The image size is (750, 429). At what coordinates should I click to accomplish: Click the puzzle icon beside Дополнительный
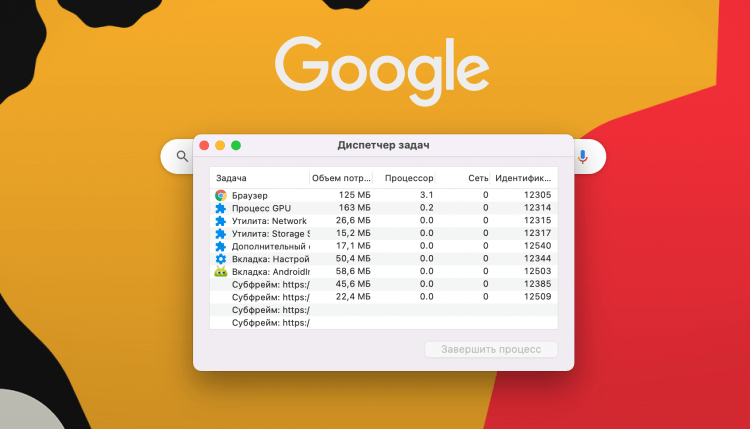click(221, 246)
